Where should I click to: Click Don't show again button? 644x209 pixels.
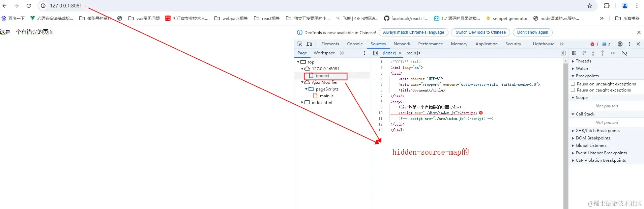tap(532, 32)
